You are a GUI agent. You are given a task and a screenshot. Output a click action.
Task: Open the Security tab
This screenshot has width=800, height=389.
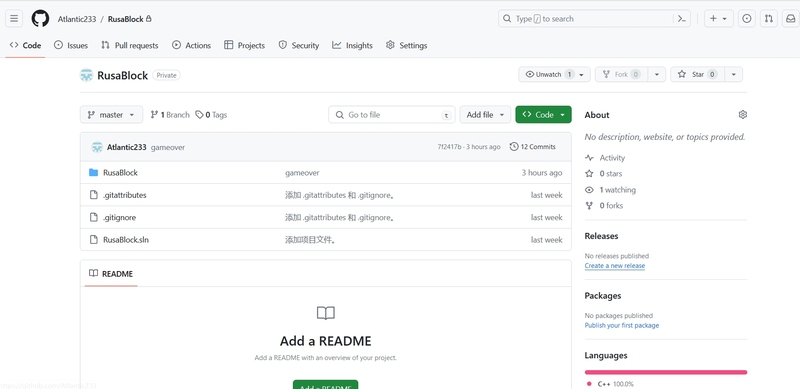pyautogui.click(x=299, y=45)
